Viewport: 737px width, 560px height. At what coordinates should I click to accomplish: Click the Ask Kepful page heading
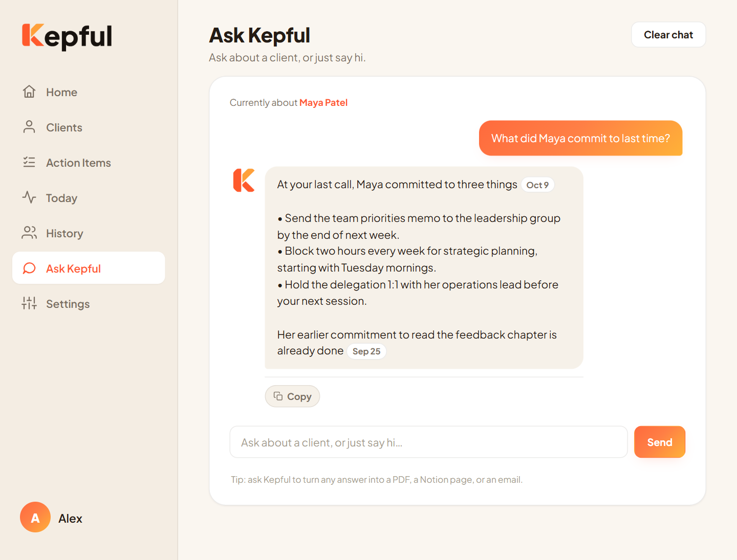tap(259, 35)
